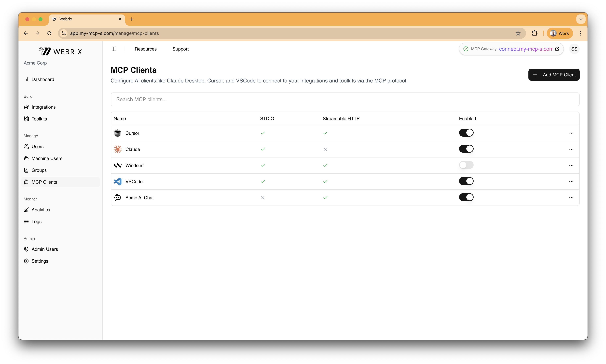Click the Add MCP Client button
Screen dimensions: 606x364
pos(554,75)
